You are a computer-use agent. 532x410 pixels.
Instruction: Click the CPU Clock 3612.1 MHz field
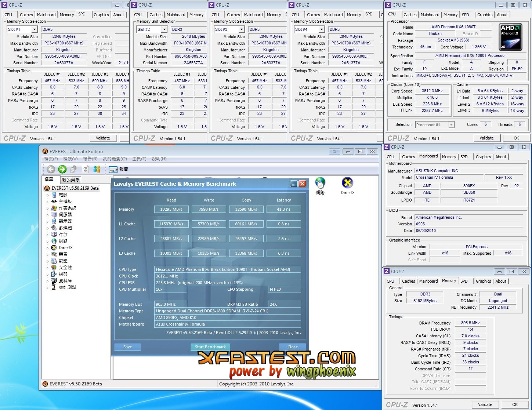point(228,276)
